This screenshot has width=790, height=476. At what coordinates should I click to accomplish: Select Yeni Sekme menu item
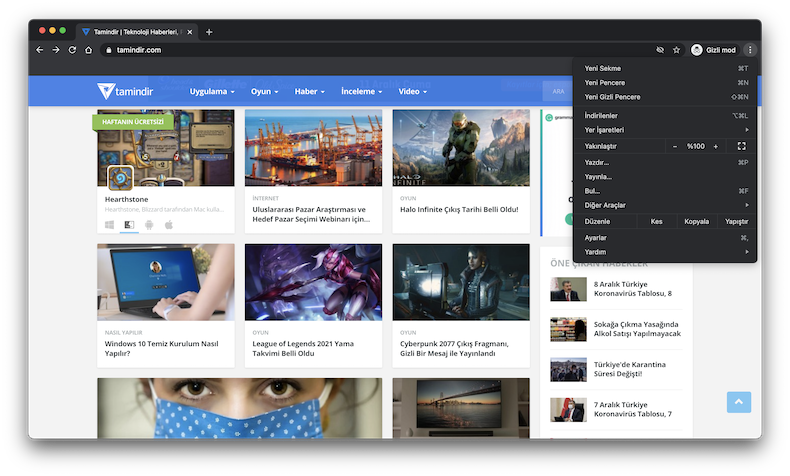point(665,68)
